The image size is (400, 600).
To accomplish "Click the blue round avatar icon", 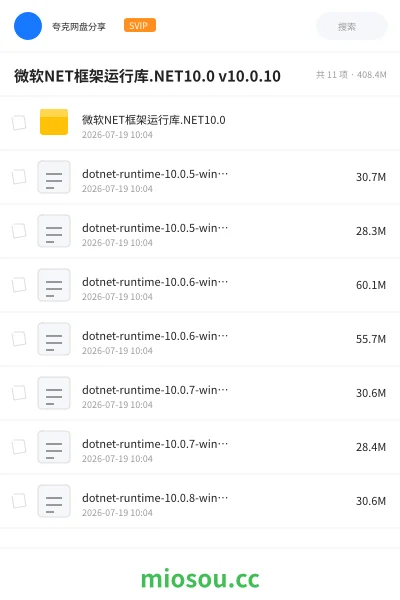I will point(28,26).
